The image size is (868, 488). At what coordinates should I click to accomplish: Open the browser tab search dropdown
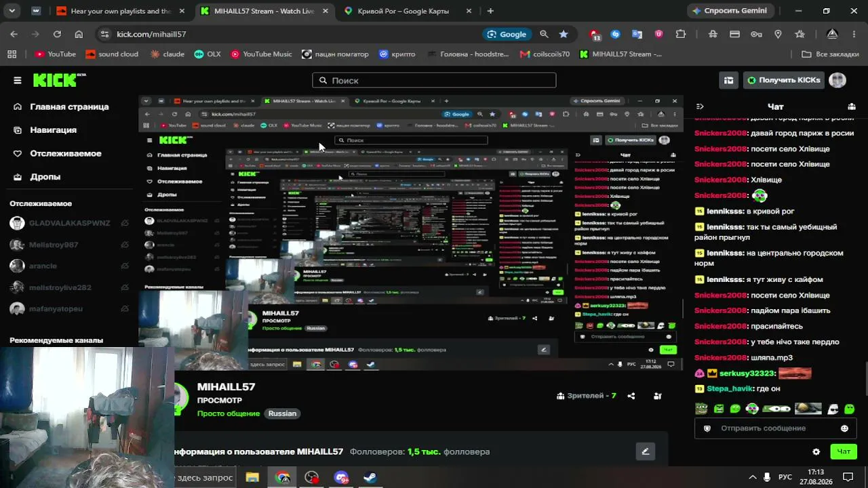tap(13, 11)
